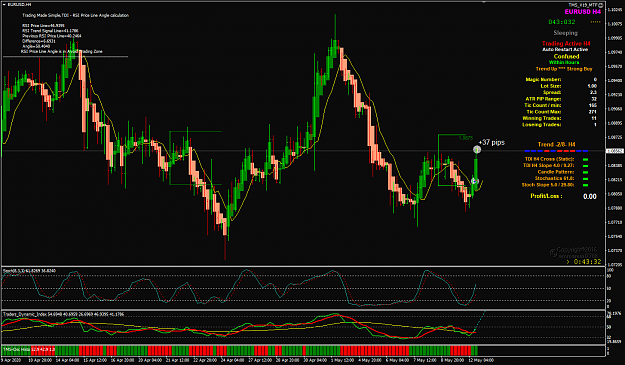Click the green indicator beside Candle Pattern
625x365 pixels.
click(x=586, y=172)
